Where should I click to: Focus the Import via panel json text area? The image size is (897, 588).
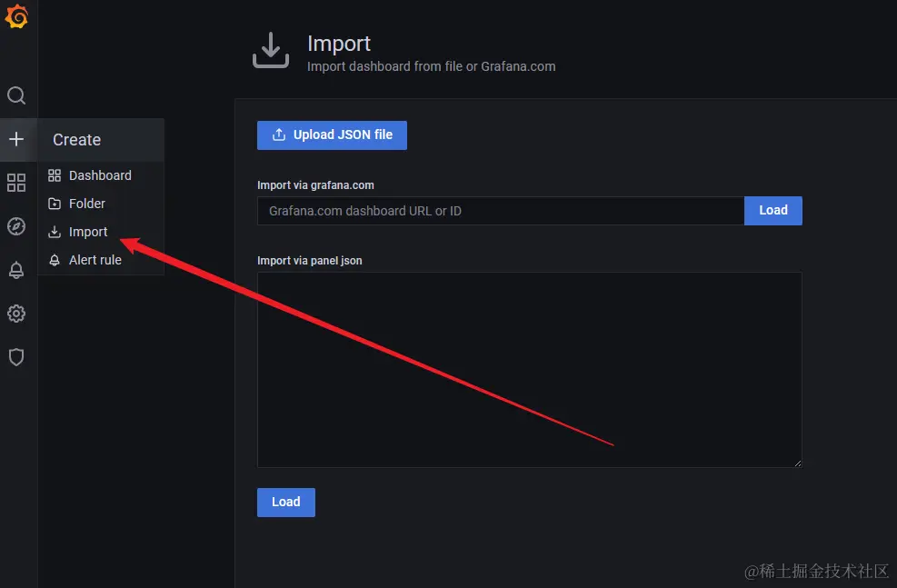pyautogui.click(x=529, y=370)
